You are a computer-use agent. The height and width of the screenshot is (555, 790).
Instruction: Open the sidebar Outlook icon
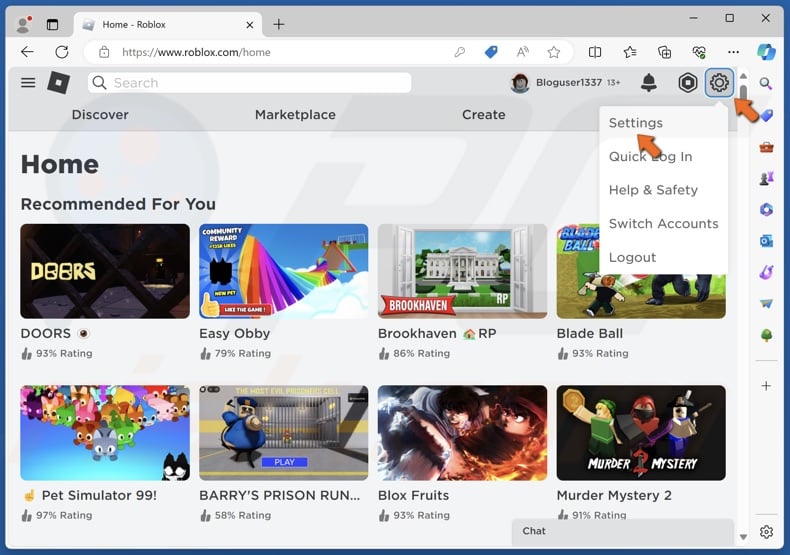point(766,241)
